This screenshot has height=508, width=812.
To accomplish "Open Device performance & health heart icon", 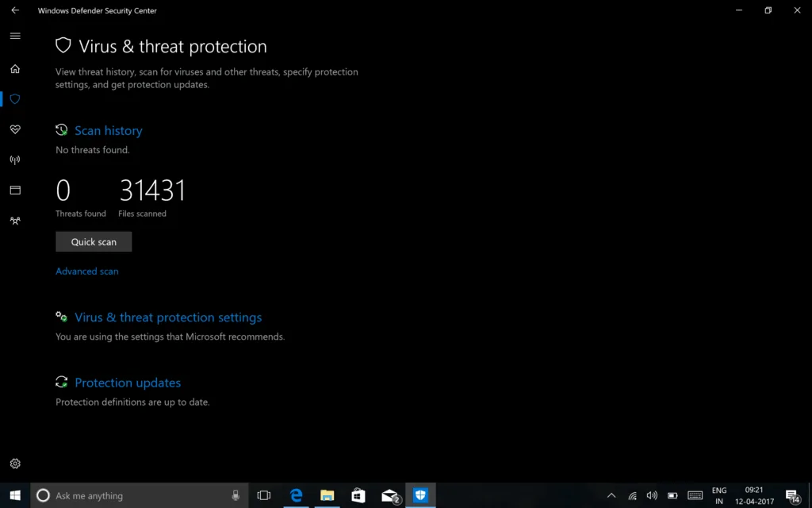I will coord(15,129).
